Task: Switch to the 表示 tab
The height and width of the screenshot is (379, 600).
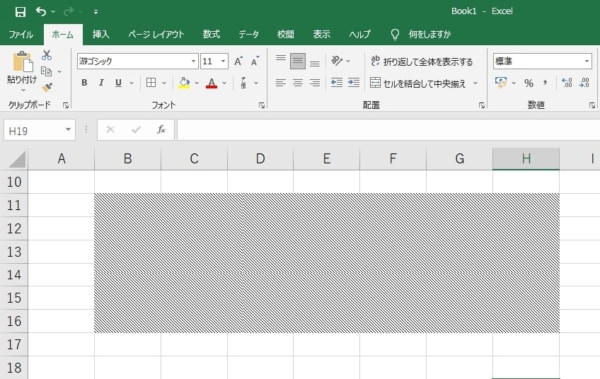Action: click(321, 34)
